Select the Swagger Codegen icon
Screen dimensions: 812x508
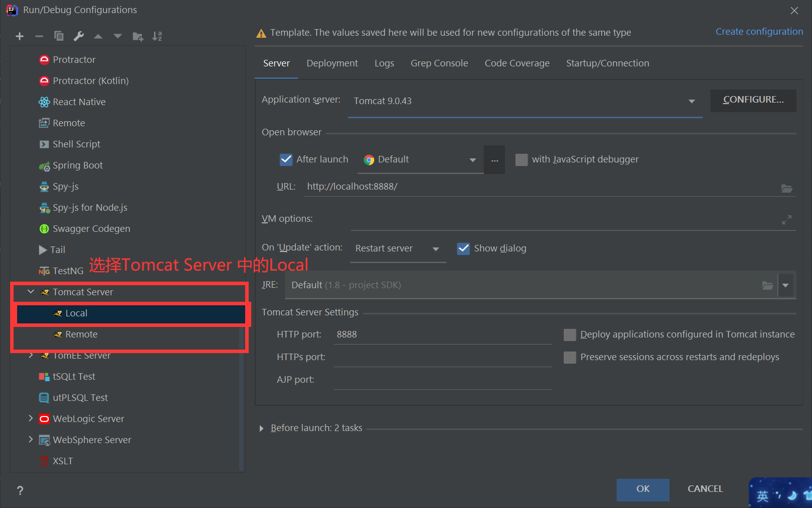point(44,229)
